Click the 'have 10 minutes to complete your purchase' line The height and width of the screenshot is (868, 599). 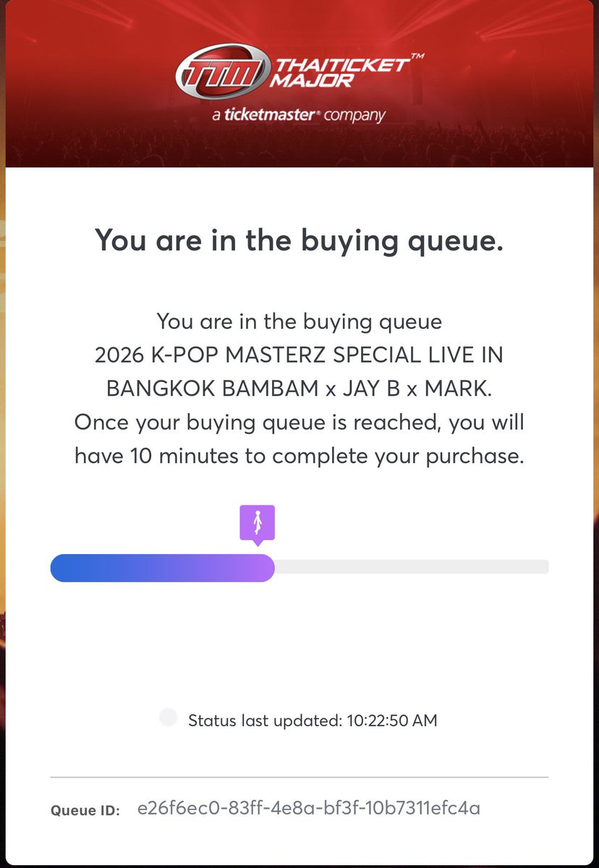(299, 456)
